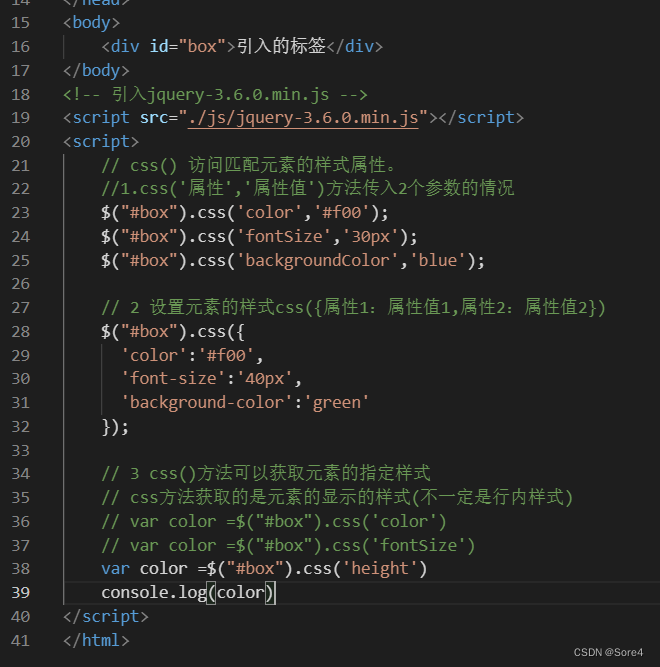Screen dimensions: 660x667
Task: Click line number 19 in the gutter
Action: point(20,118)
